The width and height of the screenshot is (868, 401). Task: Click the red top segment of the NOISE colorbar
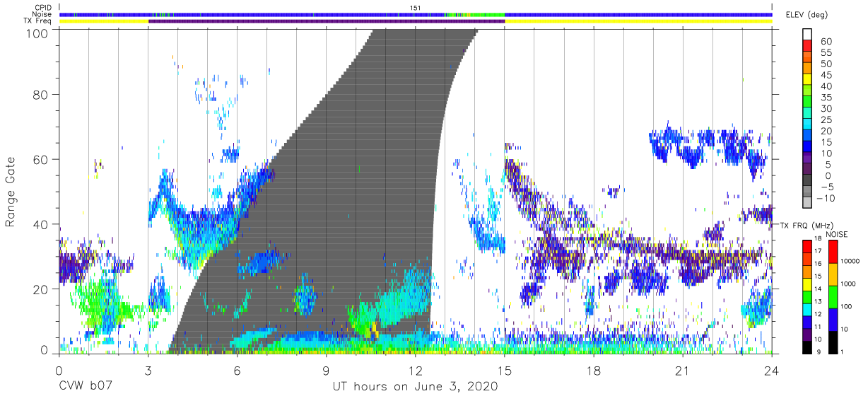click(832, 250)
